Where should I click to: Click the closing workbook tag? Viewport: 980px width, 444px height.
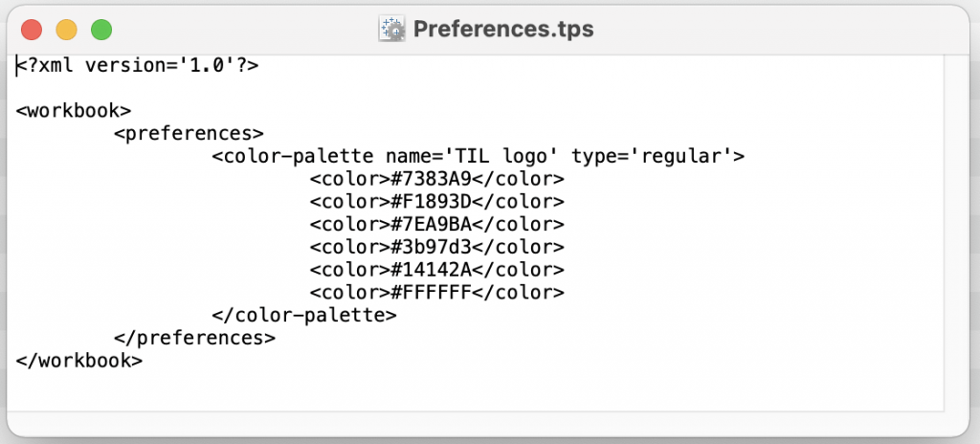click(x=79, y=361)
